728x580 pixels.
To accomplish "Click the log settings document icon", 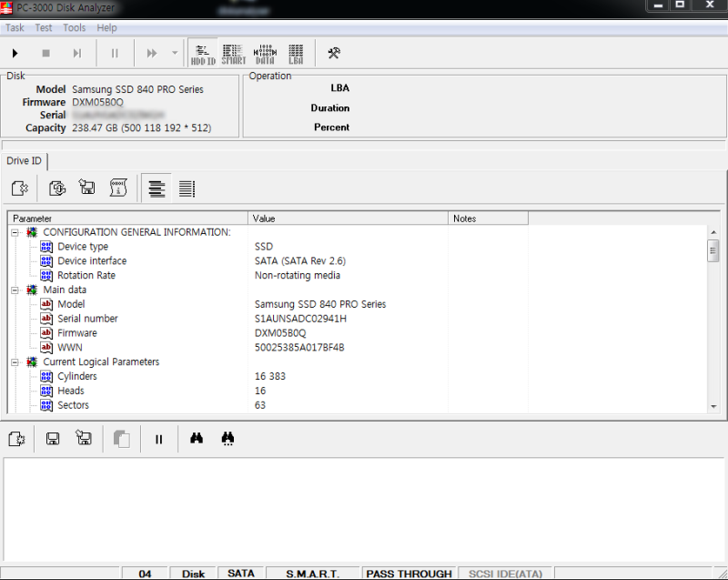I will [16, 439].
